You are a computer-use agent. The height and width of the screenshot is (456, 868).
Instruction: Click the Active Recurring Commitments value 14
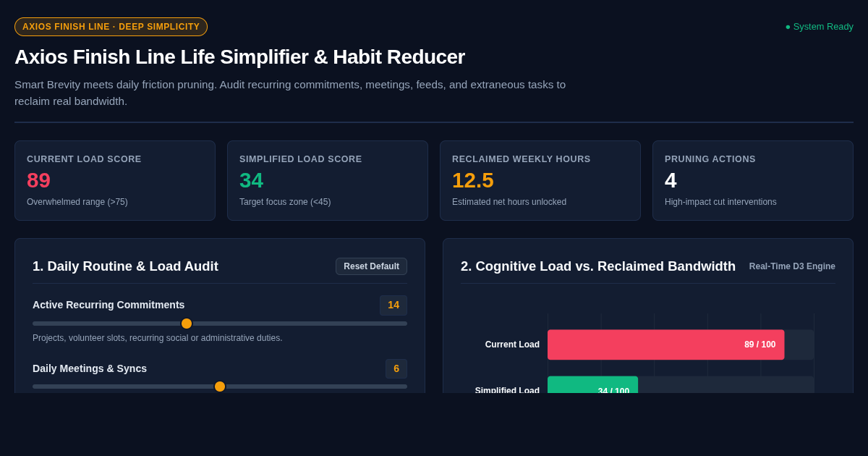(x=393, y=305)
